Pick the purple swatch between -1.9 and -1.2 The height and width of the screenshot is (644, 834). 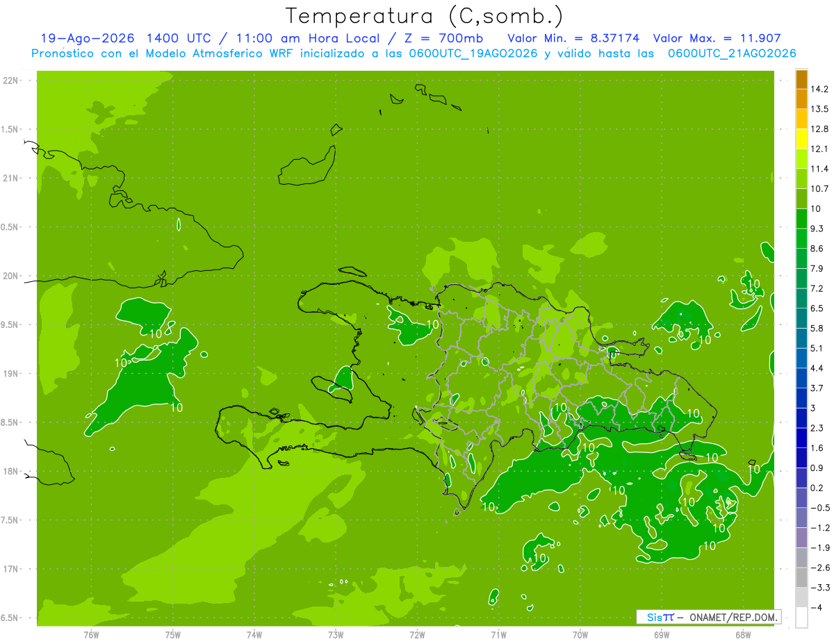point(801,538)
